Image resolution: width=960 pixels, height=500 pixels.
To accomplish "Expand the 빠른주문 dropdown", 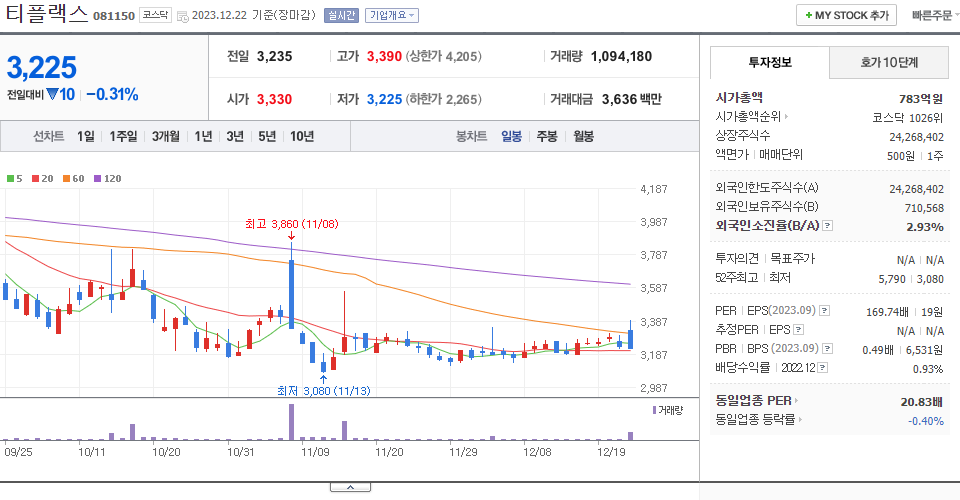I will [x=935, y=16].
